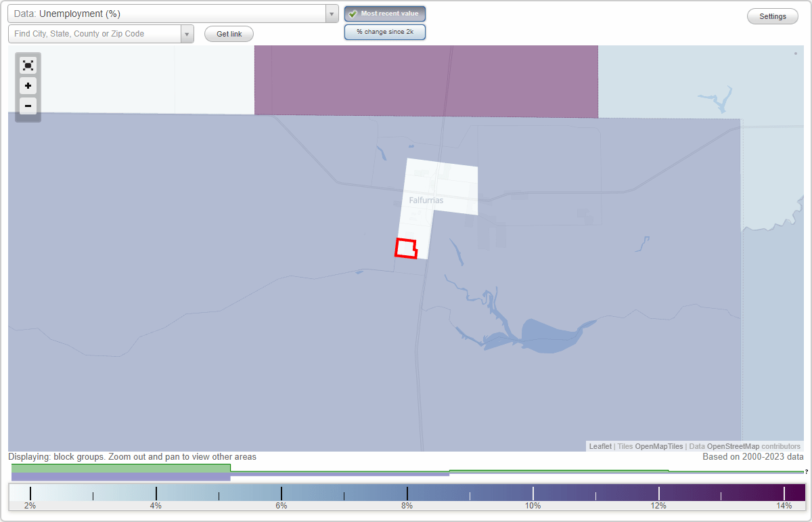Click the 2% mark on color legend
812x522 pixels.
pos(30,494)
